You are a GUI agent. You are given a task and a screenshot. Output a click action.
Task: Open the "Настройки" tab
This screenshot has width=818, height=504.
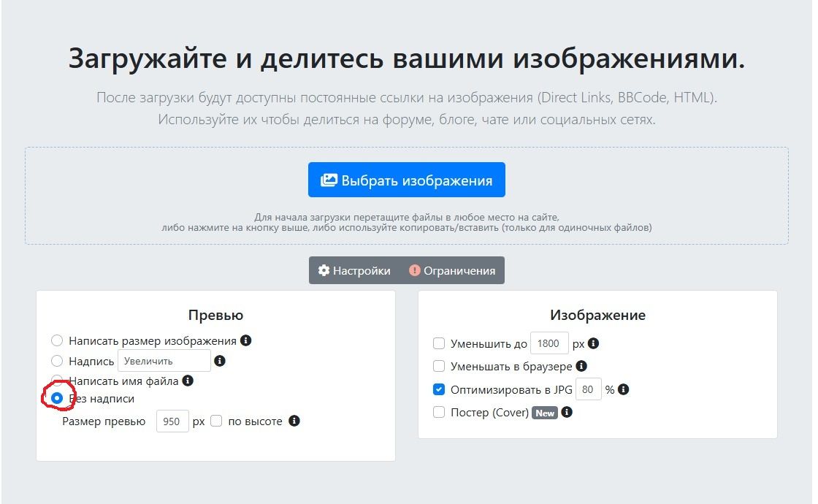click(354, 271)
